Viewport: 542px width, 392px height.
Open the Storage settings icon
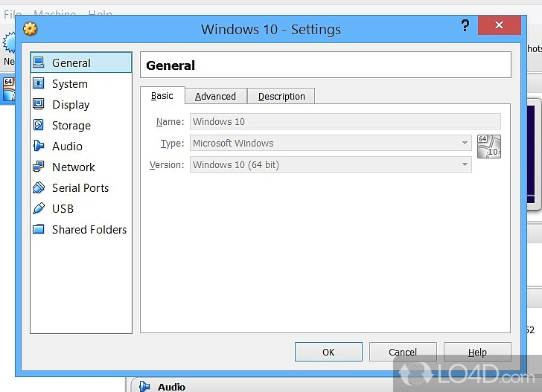tap(39, 125)
